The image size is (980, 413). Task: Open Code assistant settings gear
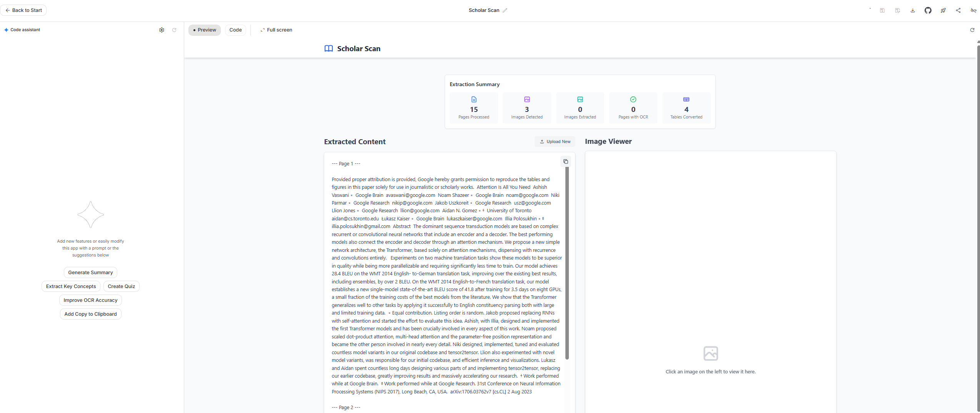[x=162, y=30]
